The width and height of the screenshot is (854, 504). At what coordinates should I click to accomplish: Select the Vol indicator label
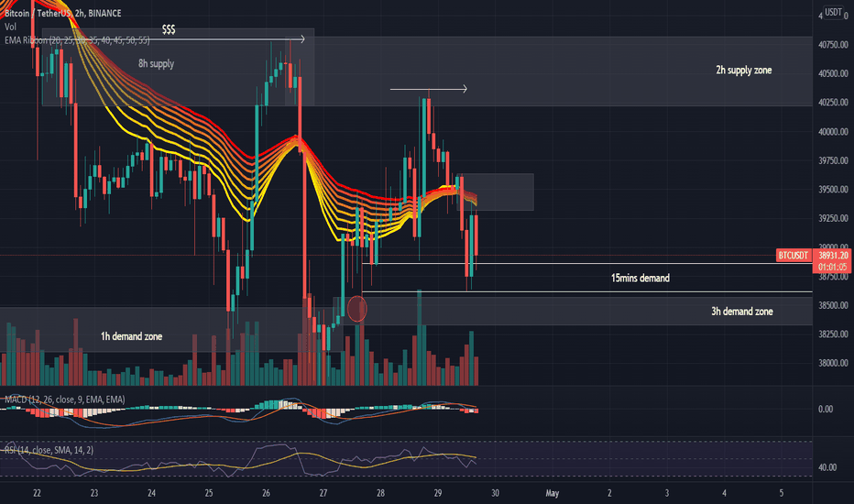tap(10, 27)
